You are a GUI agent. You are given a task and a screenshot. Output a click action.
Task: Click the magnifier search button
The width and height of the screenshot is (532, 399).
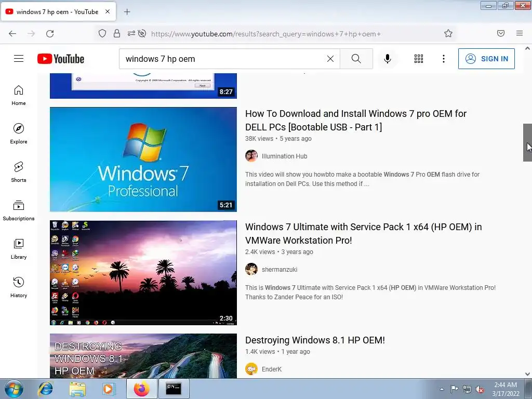coord(356,59)
